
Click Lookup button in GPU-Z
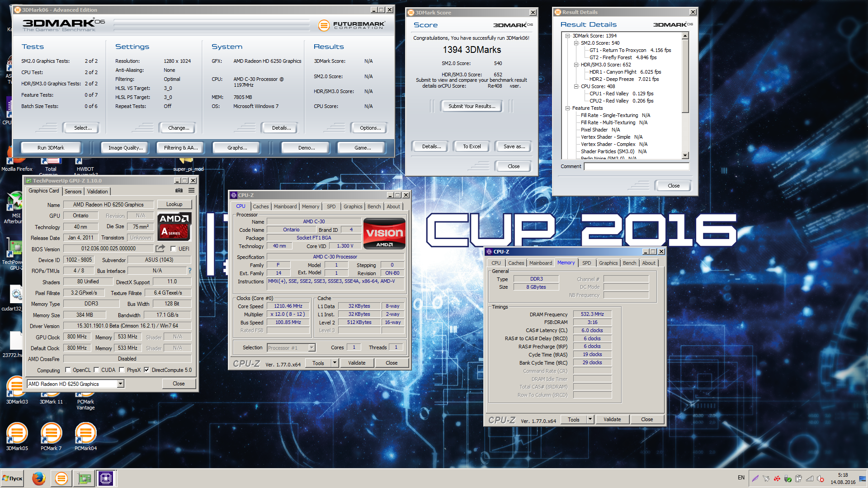click(x=175, y=204)
